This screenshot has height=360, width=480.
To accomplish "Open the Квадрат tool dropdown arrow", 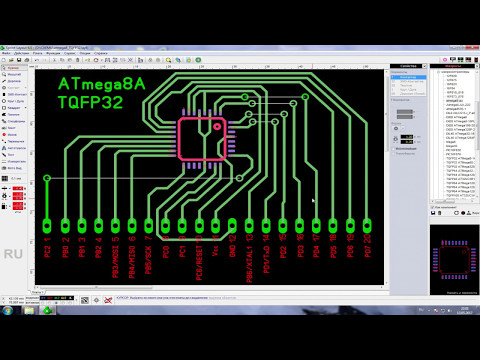I will (x=26, y=108).
